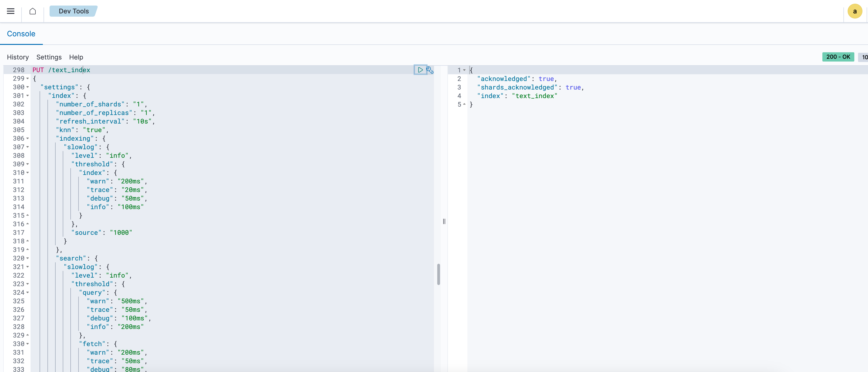The image size is (868, 372).
Task: Click the "10s" value
Action: pos(142,121)
